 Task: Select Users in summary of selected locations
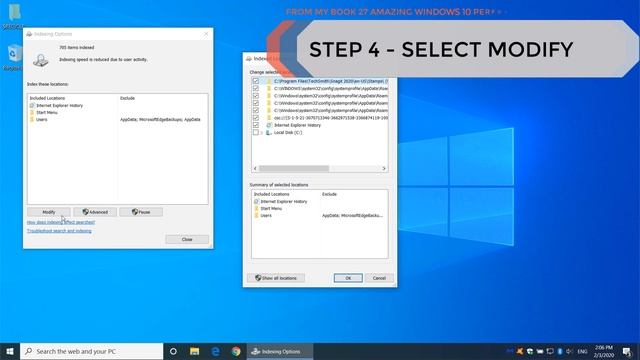point(266,215)
